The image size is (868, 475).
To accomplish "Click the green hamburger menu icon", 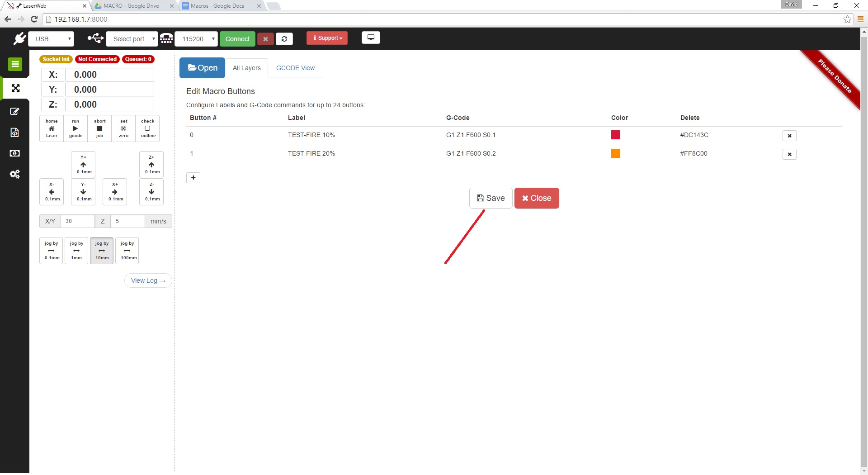I will 15,64.
